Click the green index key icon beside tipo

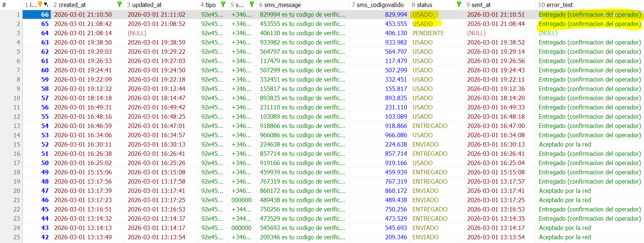[x=223, y=4]
